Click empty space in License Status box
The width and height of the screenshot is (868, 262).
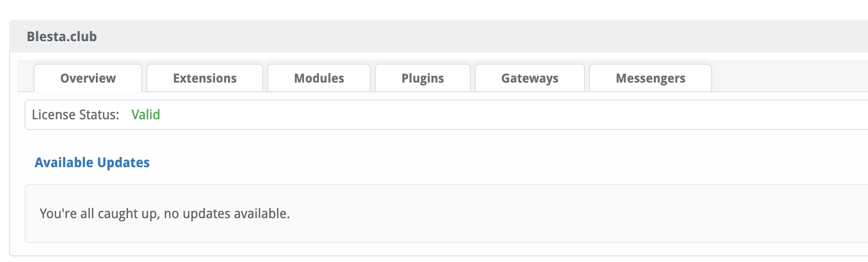coord(459,115)
